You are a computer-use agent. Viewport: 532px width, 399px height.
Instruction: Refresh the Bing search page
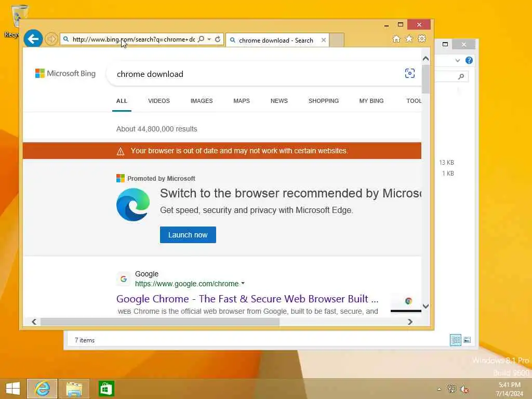coord(218,39)
